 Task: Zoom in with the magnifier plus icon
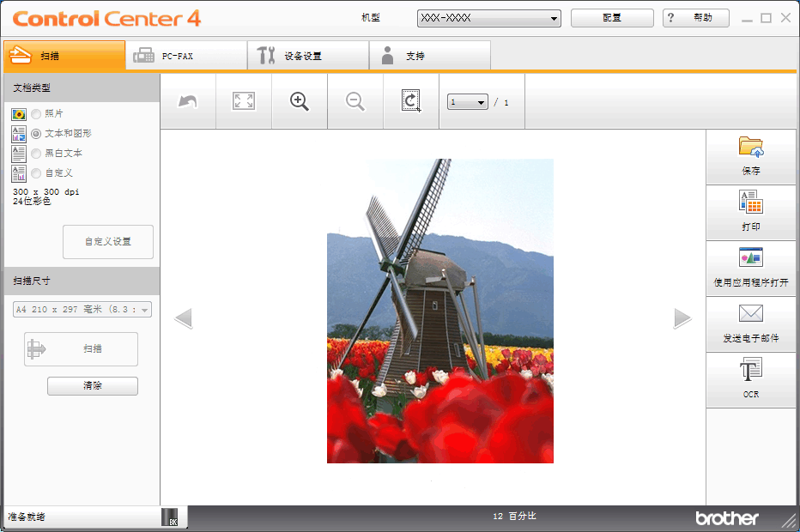click(x=300, y=101)
